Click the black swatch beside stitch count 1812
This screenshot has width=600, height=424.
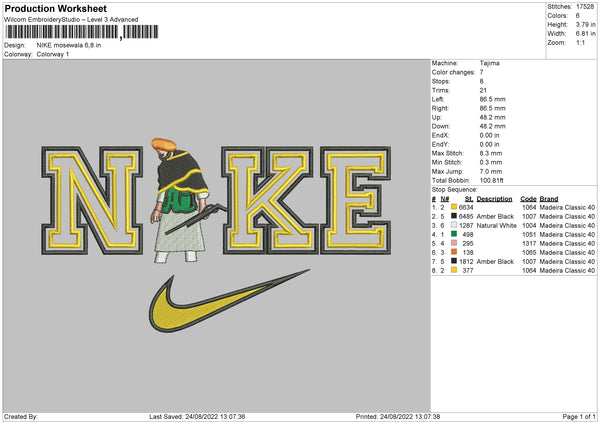[x=454, y=261]
